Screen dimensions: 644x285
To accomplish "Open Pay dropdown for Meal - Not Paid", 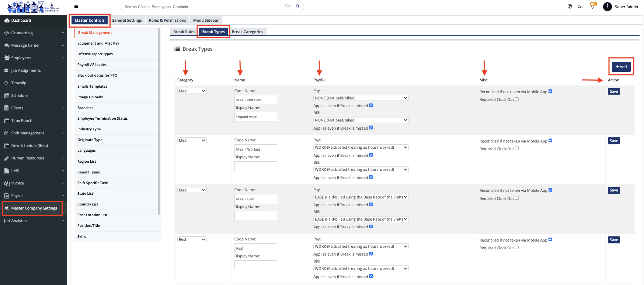I will pos(361,98).
